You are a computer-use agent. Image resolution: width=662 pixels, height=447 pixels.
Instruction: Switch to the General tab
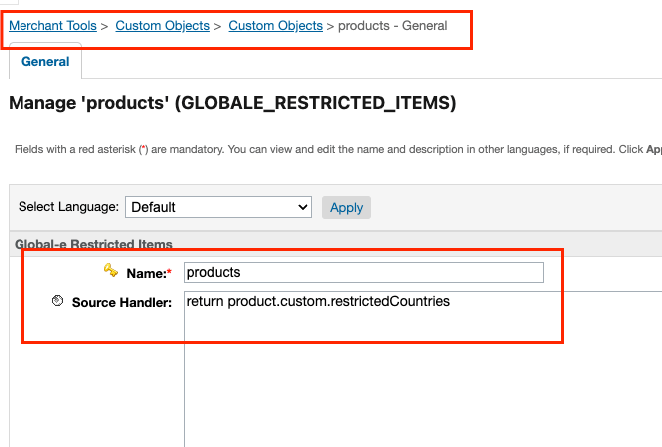pos(45,62)
